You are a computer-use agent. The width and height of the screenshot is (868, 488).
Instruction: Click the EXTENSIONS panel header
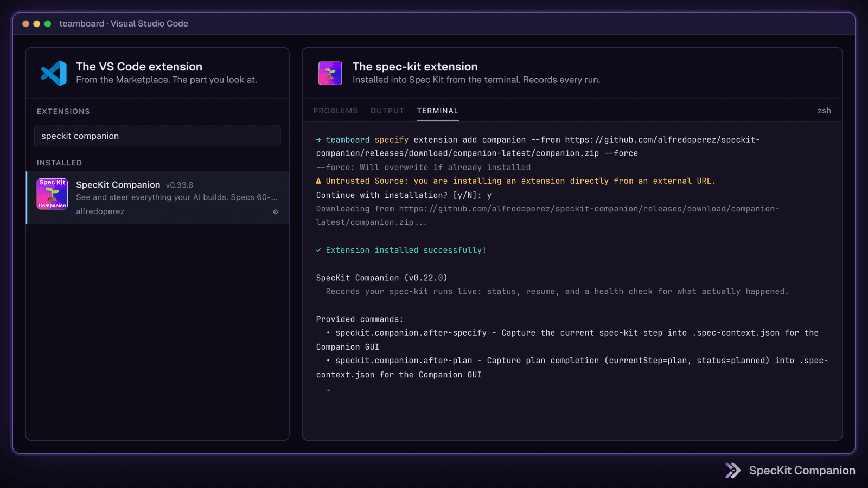point(63,111)
